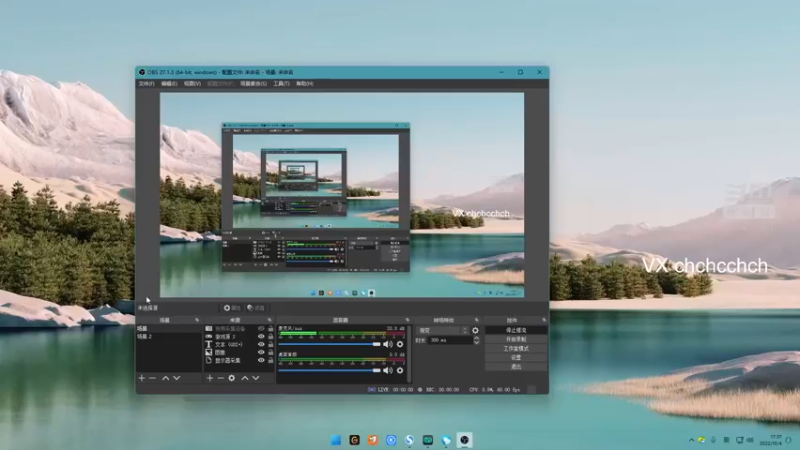Add a new source with the plus icon
The width and height of the screenshot is (800, 450).
click(210, 378)
